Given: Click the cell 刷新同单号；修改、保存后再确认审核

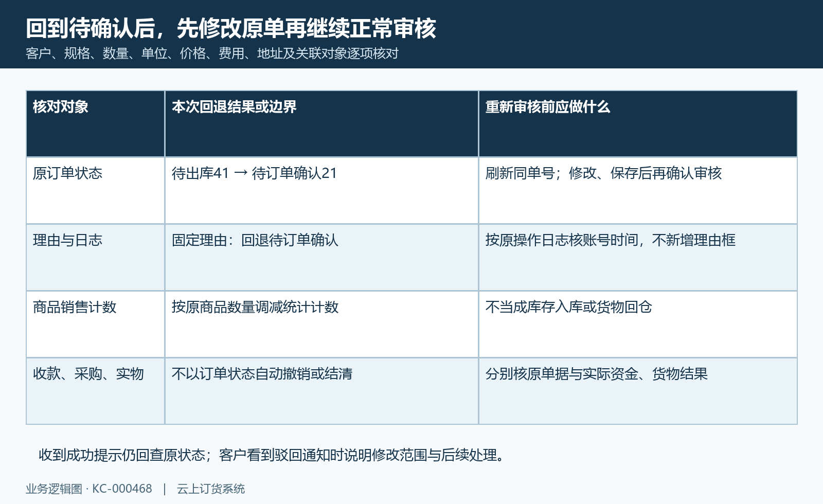Looking at the screenshot, I should pyautogui.click(x=638, y=191).
